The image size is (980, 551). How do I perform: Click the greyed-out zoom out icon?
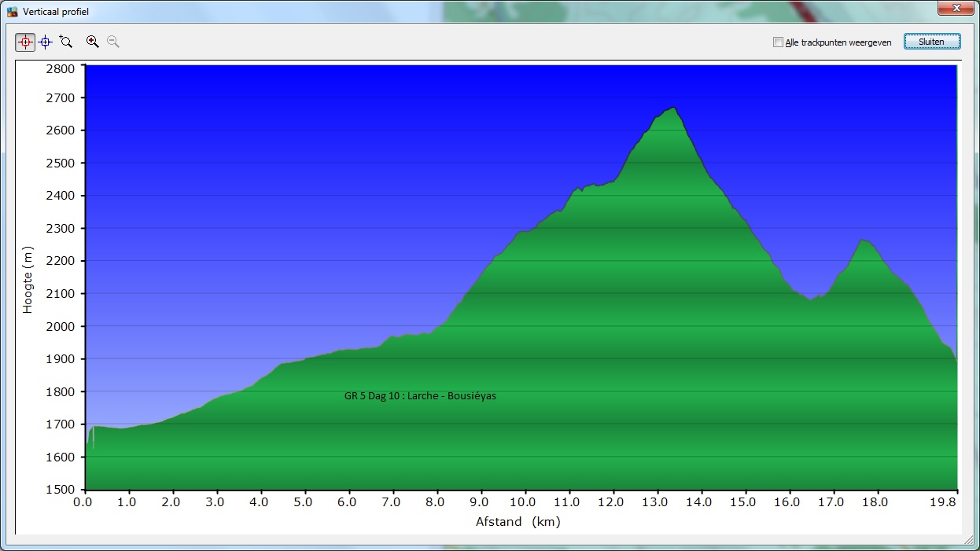113,42
